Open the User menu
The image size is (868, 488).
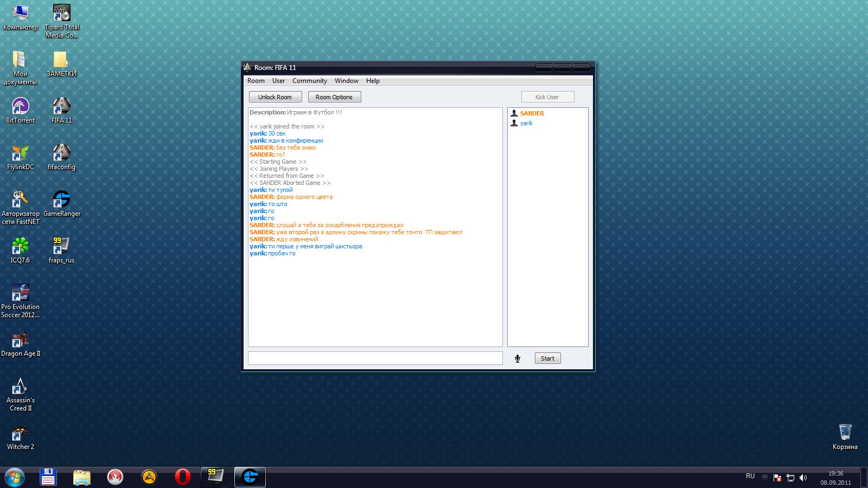pos(278,81)
